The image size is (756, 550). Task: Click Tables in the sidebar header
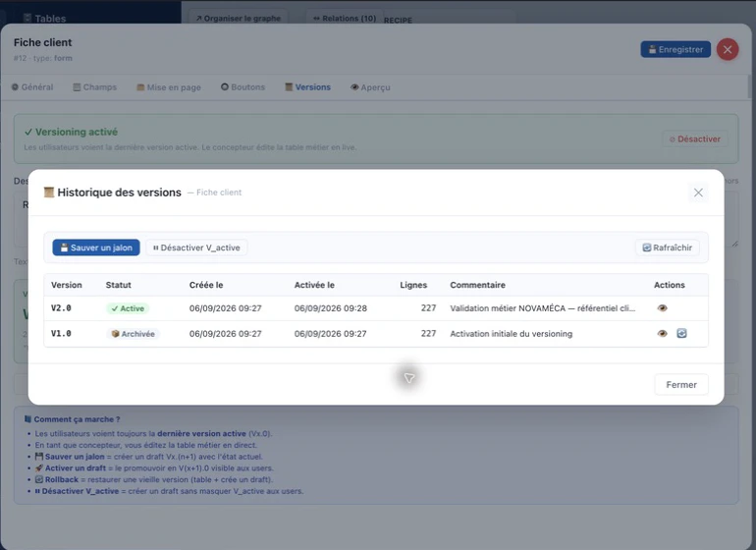pos(45,19)
